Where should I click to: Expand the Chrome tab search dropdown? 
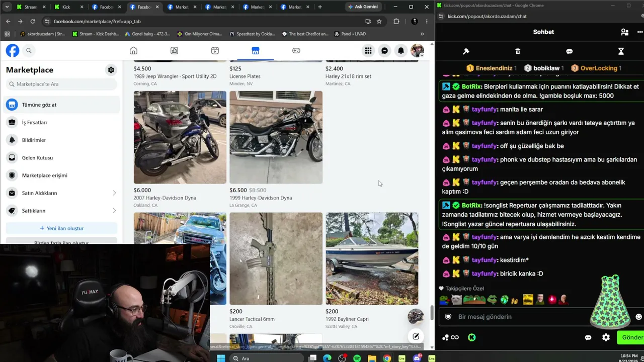pyautogui.click(x=6, y=7)
